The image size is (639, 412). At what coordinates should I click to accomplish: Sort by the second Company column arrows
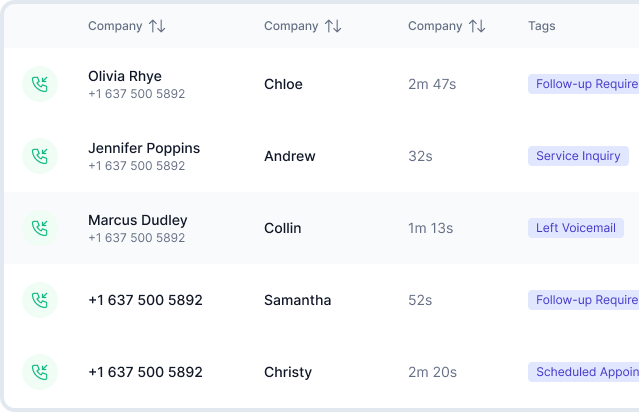333,26
